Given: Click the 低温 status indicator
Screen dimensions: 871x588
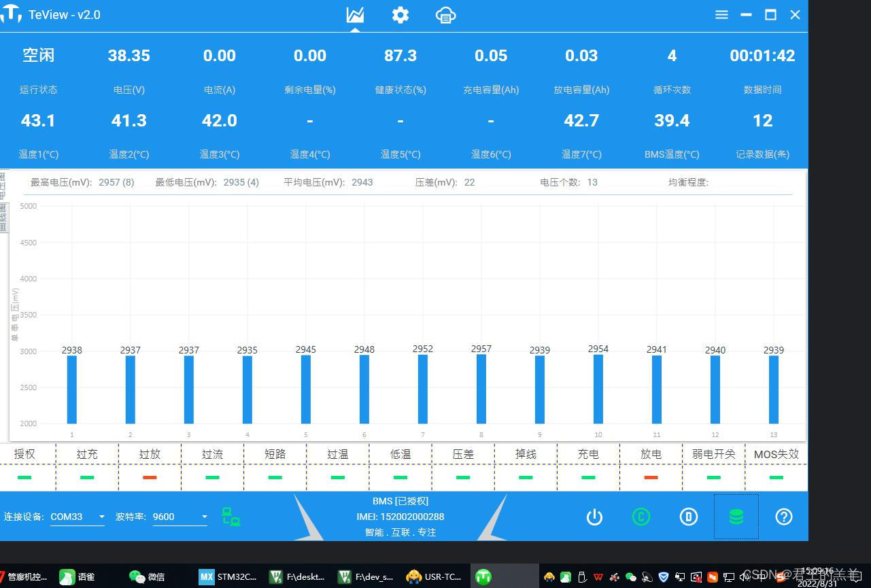Looking at the screenshot, I should (400, 477).
